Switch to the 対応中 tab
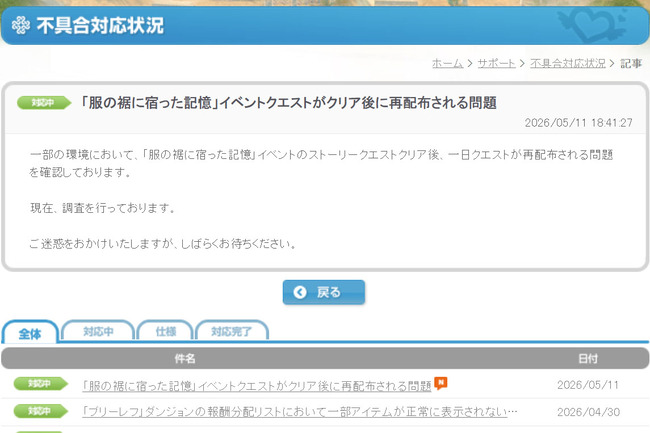Screen dimensions: 650x433 tap(98, 331)
